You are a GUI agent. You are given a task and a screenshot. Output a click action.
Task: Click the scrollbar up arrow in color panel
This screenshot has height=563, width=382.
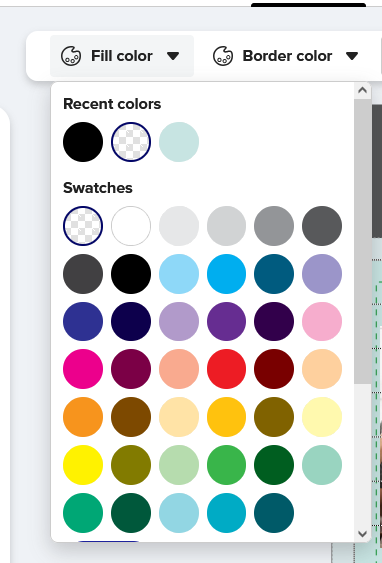click(362, 90)
